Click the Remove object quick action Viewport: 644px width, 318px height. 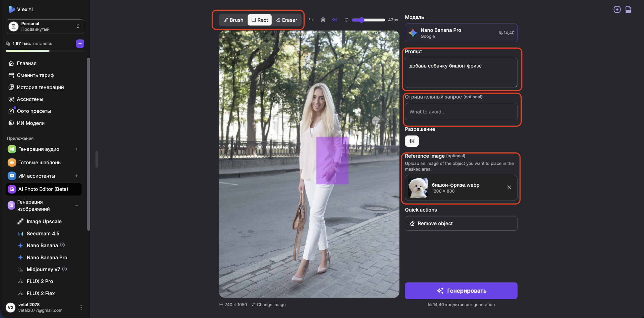(x=461, y=223)
